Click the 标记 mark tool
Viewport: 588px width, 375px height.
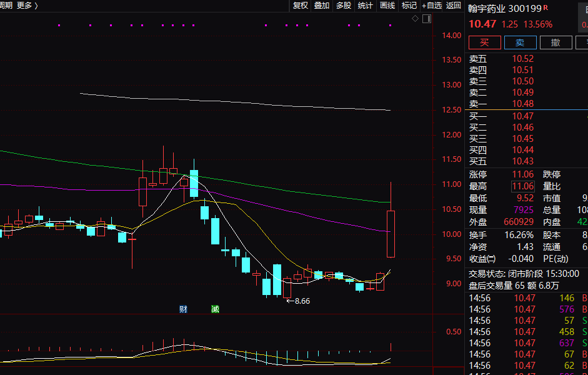(409, 6)
